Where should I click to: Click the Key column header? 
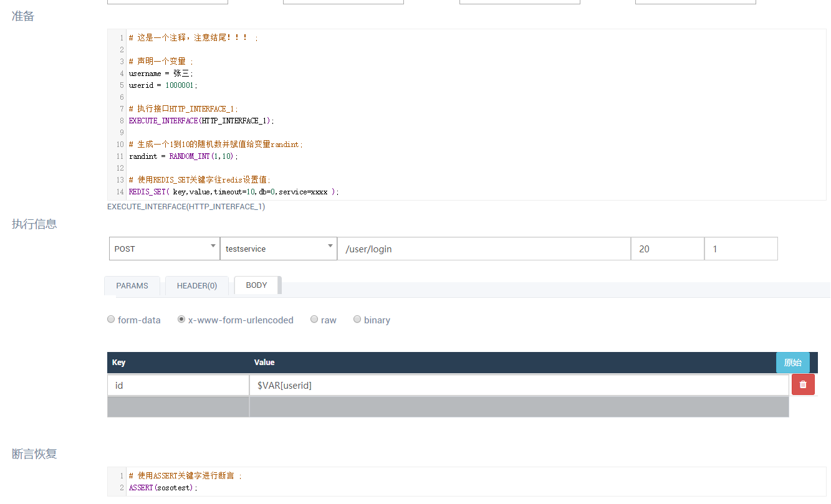click(118, 363)
